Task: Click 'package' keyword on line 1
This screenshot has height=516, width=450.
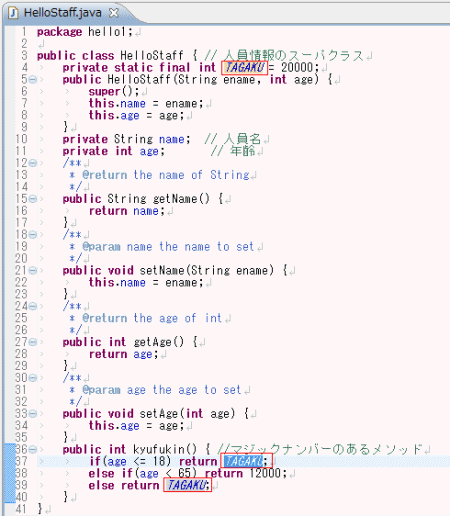Action: (x=59, y=32)
